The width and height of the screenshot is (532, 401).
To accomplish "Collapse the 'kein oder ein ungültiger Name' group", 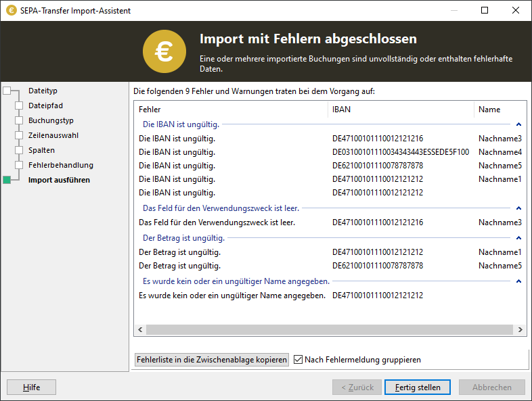I will 518,281.
